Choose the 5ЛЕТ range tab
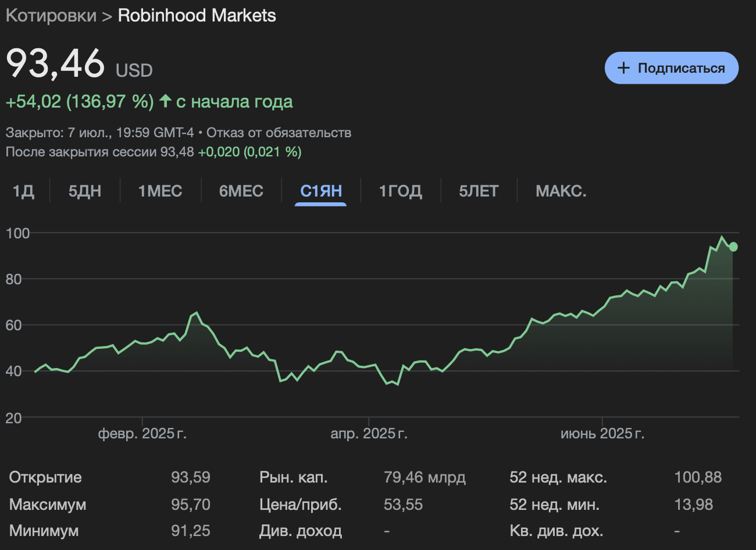 [x=479, y=191]
